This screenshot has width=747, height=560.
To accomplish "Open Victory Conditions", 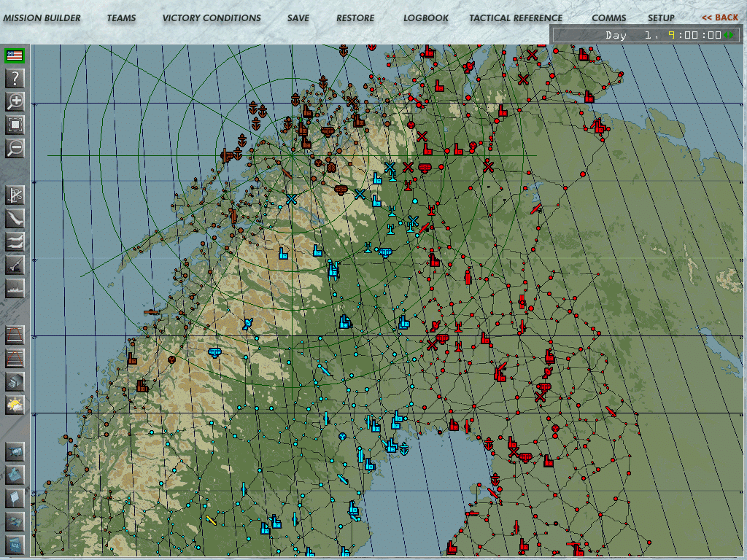I will tap(212, 18).
